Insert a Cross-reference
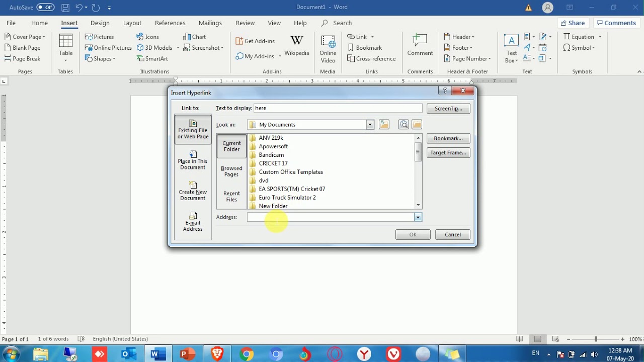The width and height of the screenshot is (644, 362). click(x=371, y=59)
